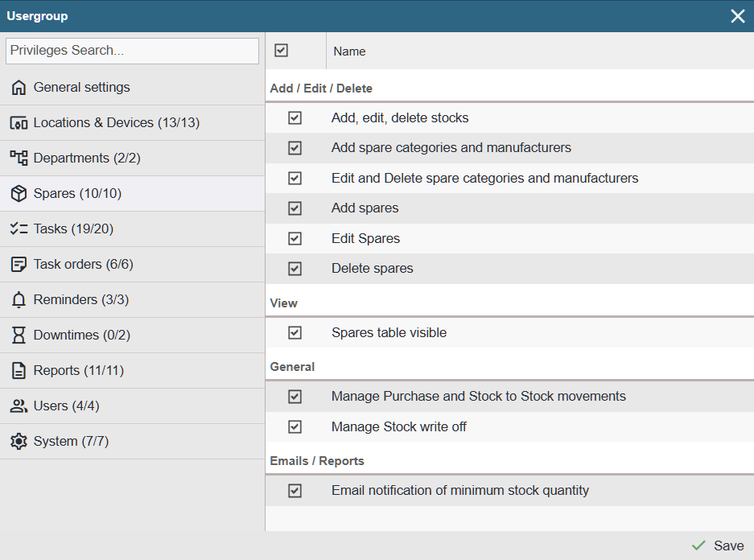Click the Locations & Devices icon
This screenshot has width=754, height=560.
19,123
